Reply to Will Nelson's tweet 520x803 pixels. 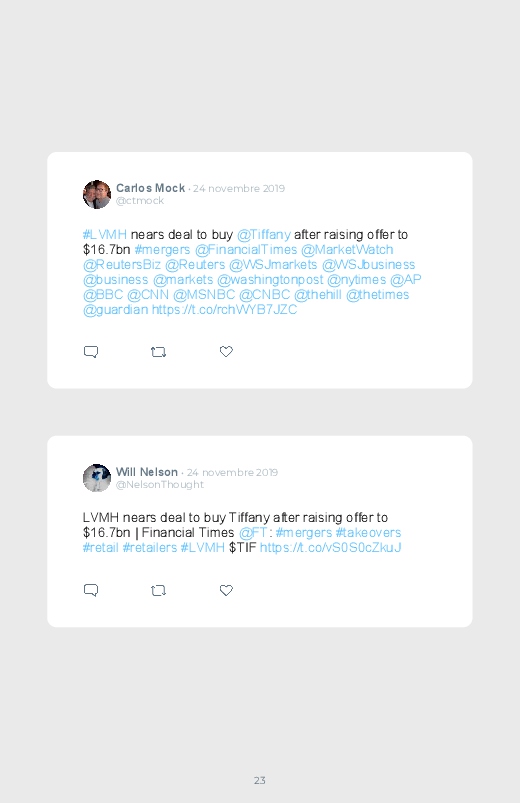click(91, 590)
